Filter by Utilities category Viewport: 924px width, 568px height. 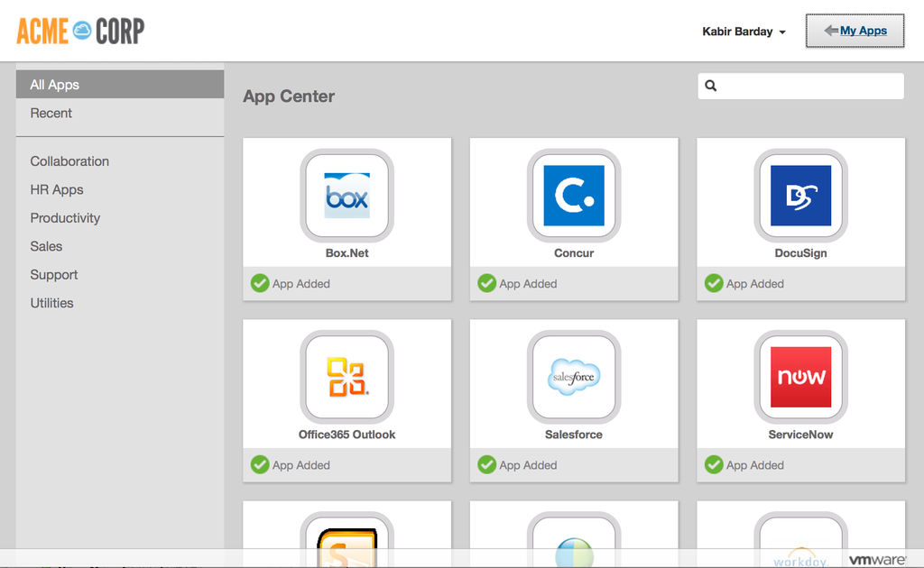(51, 303)
